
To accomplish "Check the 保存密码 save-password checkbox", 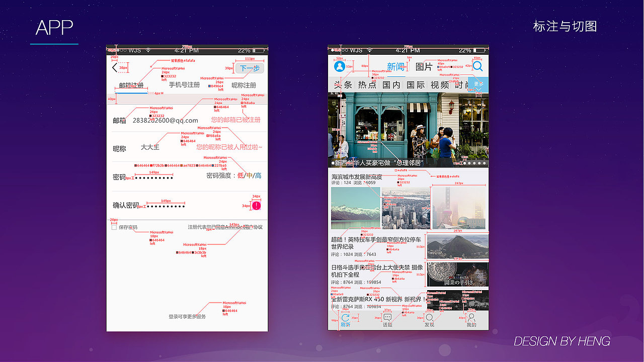I will 114,226.
